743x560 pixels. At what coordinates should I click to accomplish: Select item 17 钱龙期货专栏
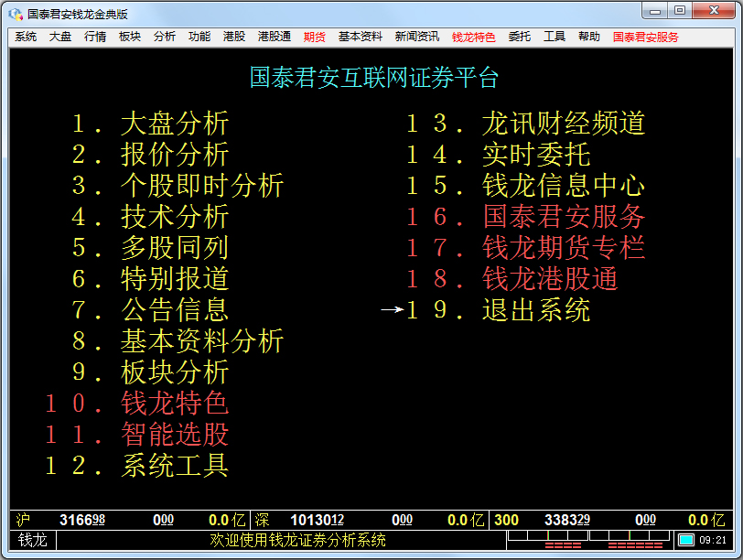[x=525, y=247]
